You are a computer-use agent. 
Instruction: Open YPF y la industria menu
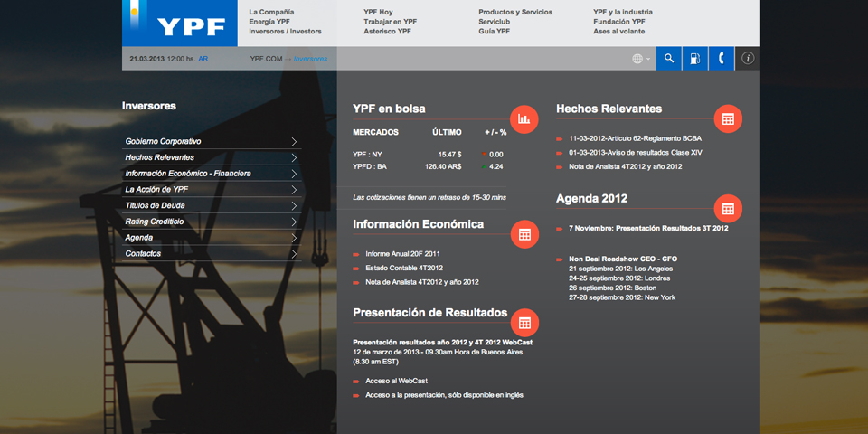(x=623, y=12)
